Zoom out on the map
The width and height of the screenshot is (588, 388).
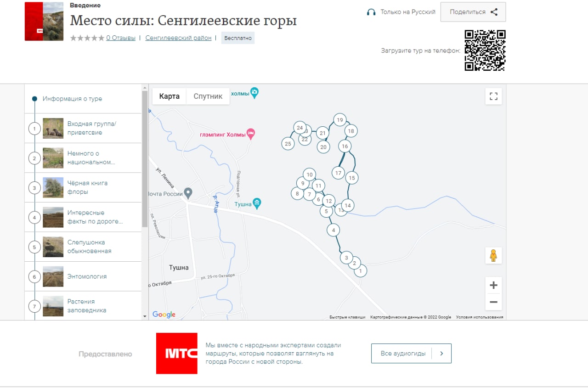(493, 302)
